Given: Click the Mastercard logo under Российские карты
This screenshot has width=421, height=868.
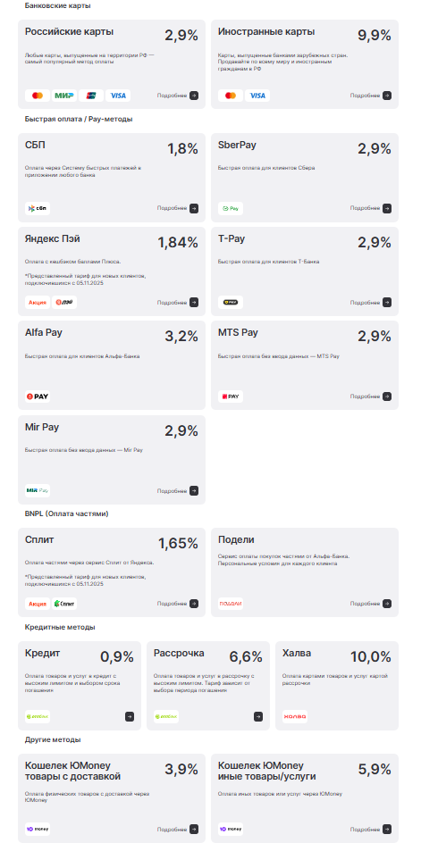Looking at the screenshot, I should [38, 96].
